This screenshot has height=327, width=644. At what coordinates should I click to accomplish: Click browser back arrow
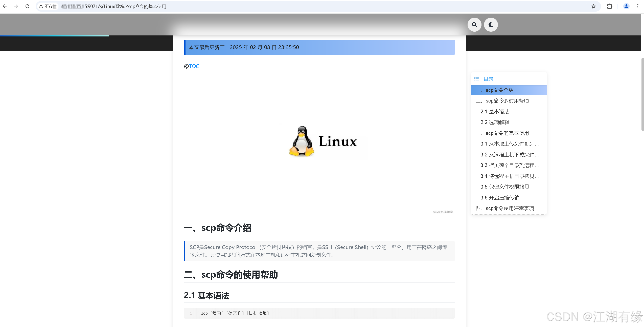click(5, 6)
